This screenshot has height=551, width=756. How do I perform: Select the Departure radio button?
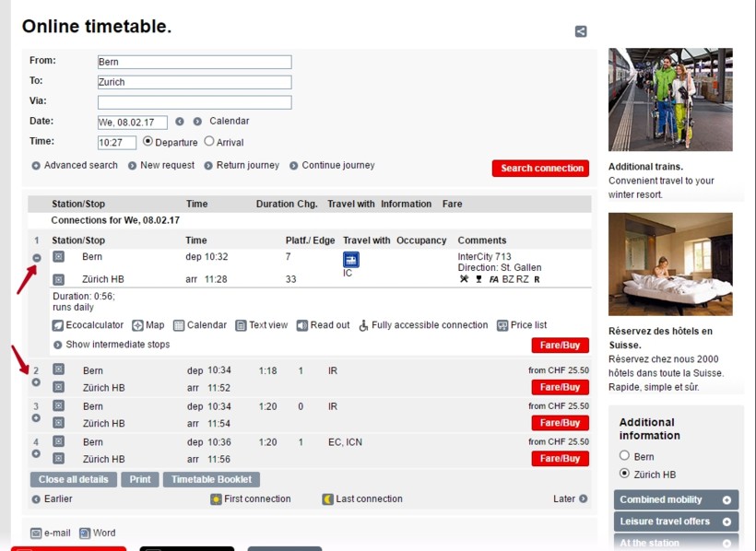[148, 142]
